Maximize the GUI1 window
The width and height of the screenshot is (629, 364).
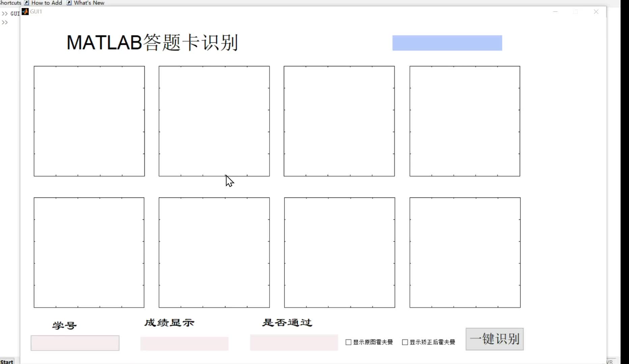click(576, 11)
